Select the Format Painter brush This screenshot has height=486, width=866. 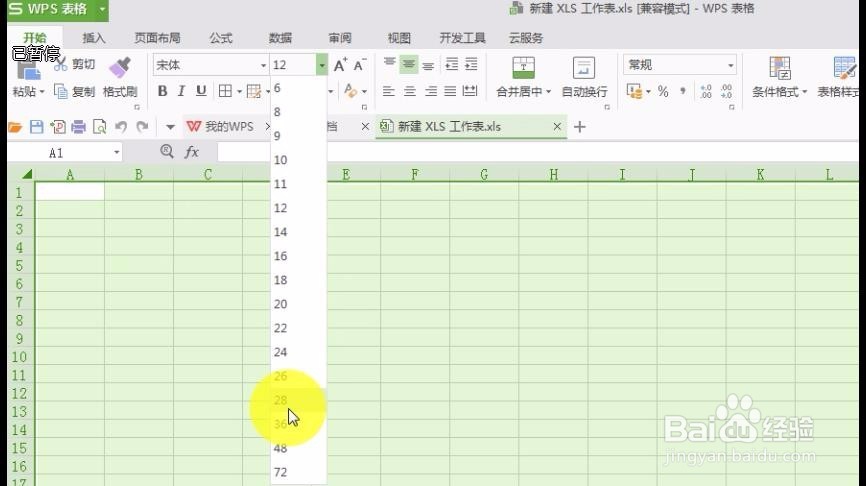pos(120,67)
